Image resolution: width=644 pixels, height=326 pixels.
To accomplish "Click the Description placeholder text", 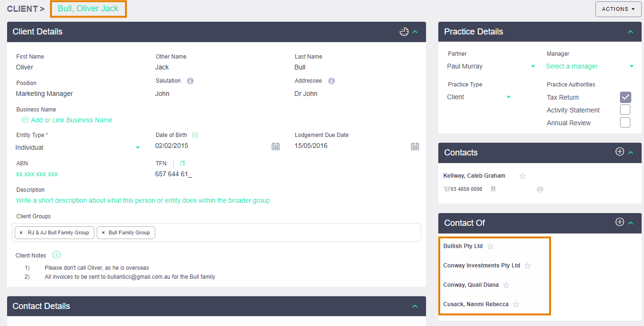I will click(x=143, y=200).
